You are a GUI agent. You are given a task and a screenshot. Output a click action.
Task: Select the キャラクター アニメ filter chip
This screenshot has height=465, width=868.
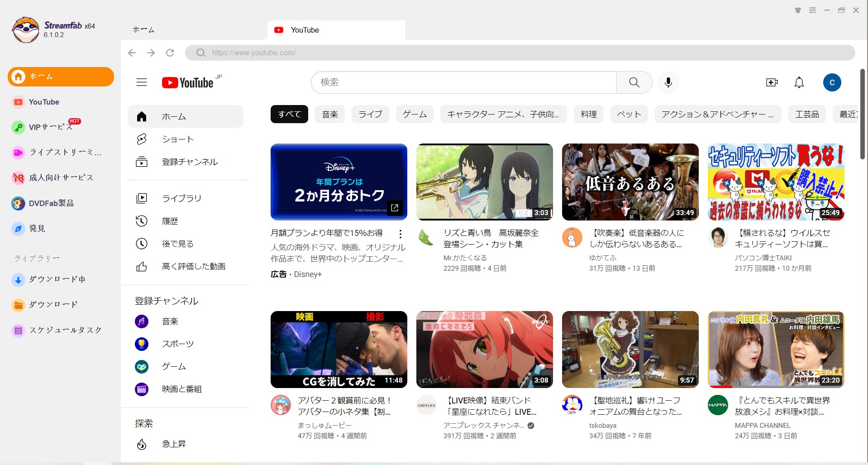point(503,114)
